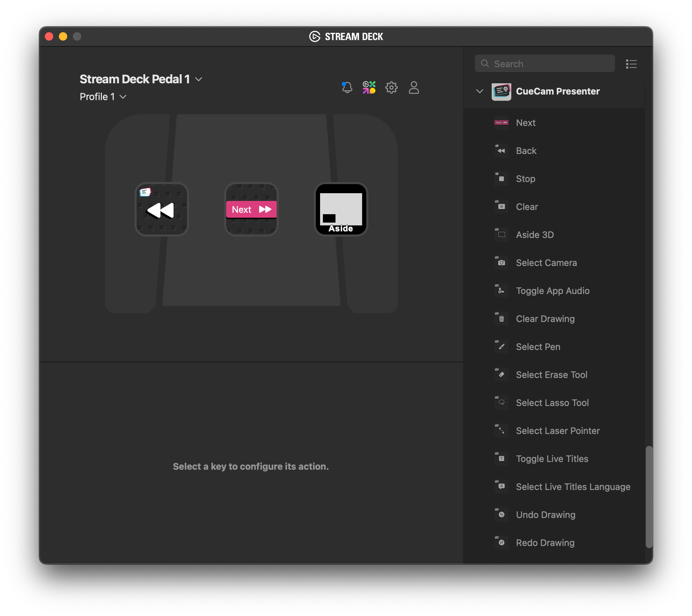Toggle the action list view icon
692x616 pixels.
[631, 64]
